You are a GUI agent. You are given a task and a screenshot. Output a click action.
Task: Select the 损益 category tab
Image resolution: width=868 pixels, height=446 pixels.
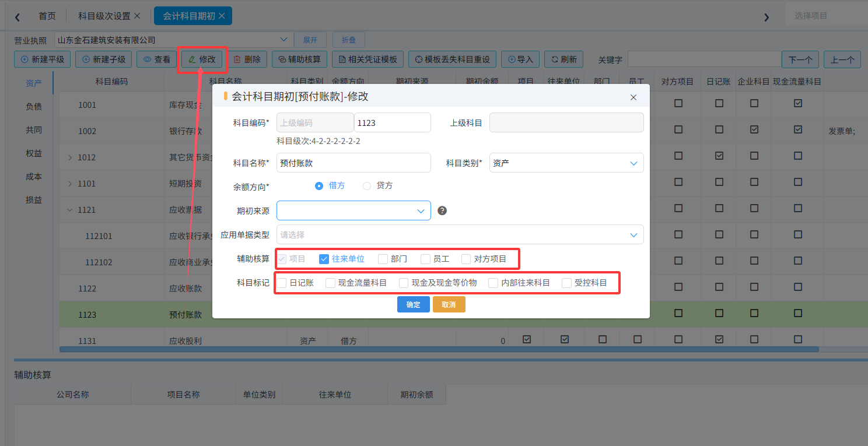(34, 200)
